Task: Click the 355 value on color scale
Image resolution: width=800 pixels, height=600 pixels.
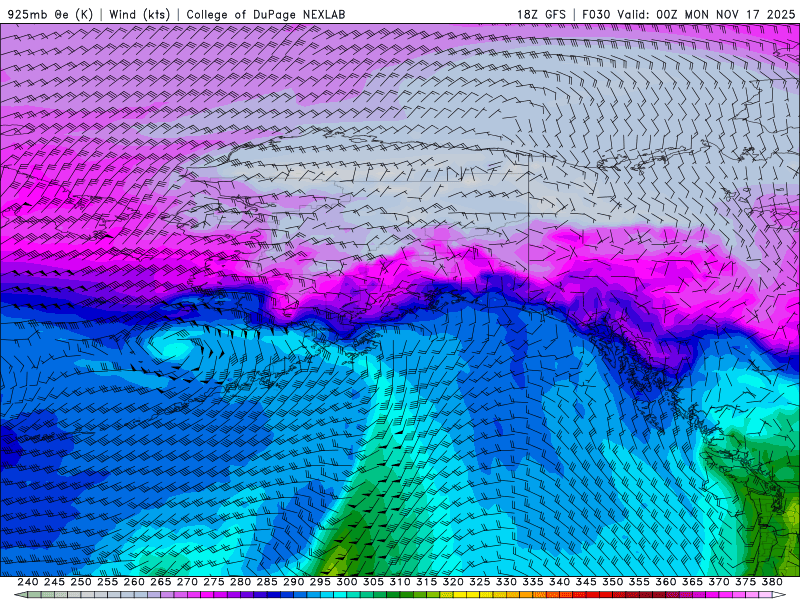Action: click(x=638, y=582)
